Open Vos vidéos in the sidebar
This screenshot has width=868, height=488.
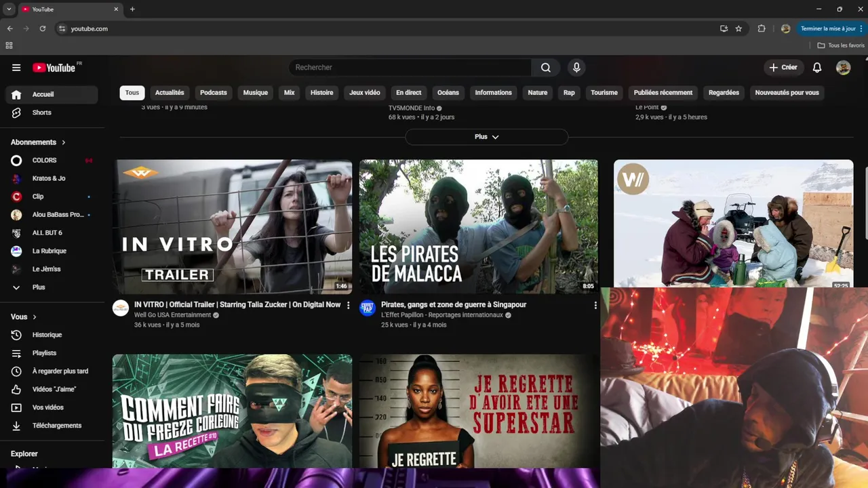click(x=52, y=407)
